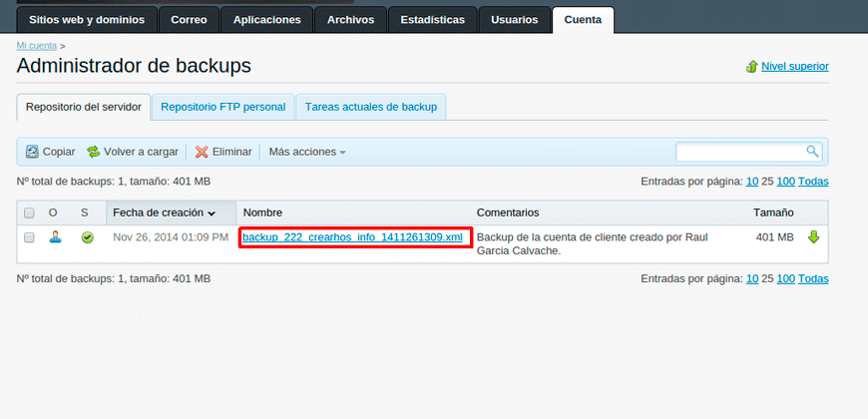
Task: Click into the search input field
Action: click(x=740, y=152)
